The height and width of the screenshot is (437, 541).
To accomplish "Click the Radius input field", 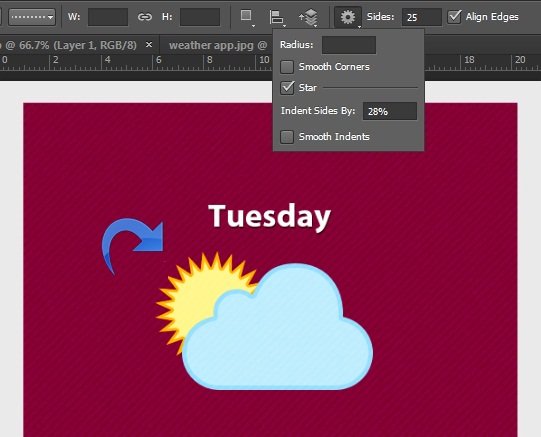I will [349, 45].
